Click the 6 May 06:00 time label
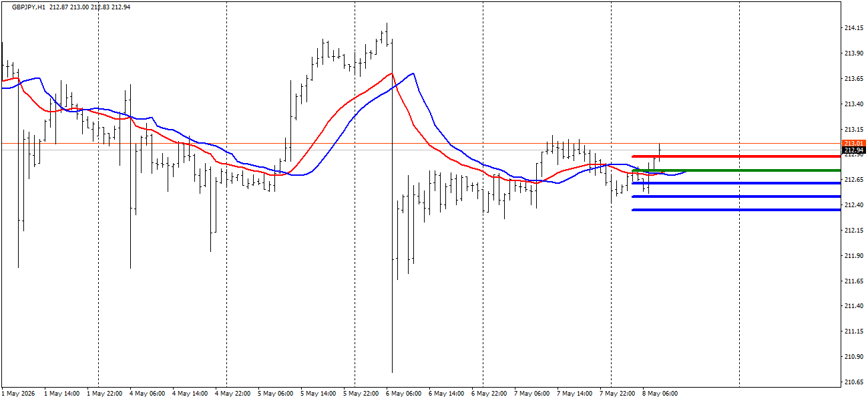Screen dimensions: 868x401 tap(403, 394)
